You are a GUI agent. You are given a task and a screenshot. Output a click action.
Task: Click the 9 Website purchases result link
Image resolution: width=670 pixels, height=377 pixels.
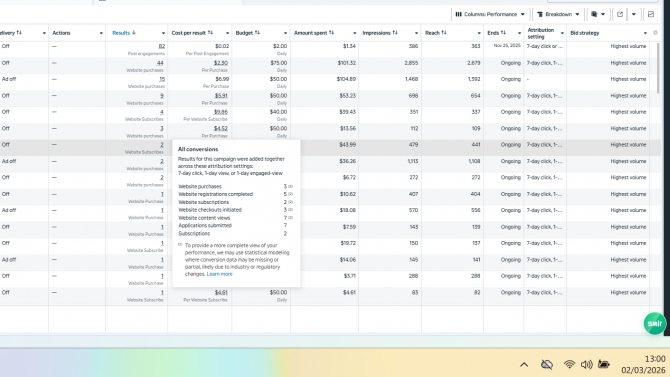[162, 96]
